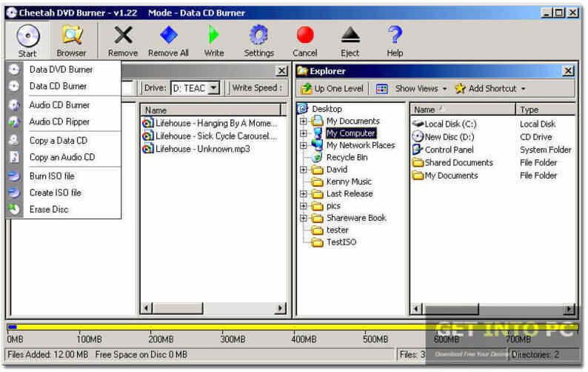Open the Drive D: TEAC dropdown

[214, 88]
